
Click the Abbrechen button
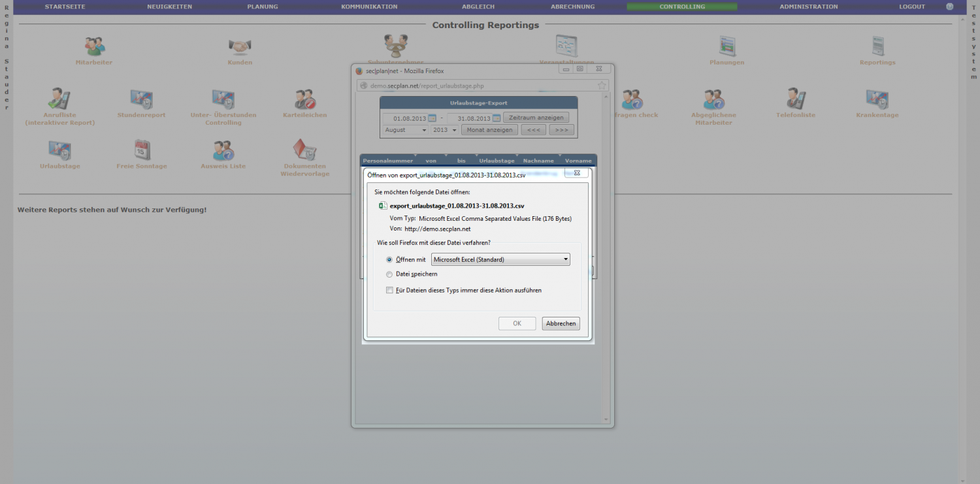point(561,323)
